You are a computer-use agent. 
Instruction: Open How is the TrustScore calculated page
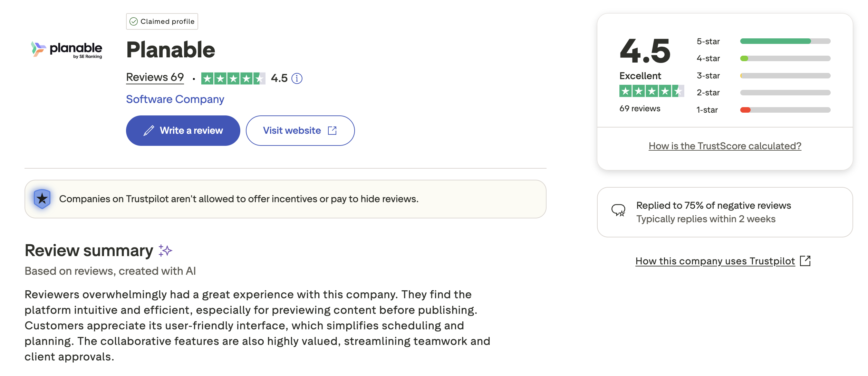(724, 146)
